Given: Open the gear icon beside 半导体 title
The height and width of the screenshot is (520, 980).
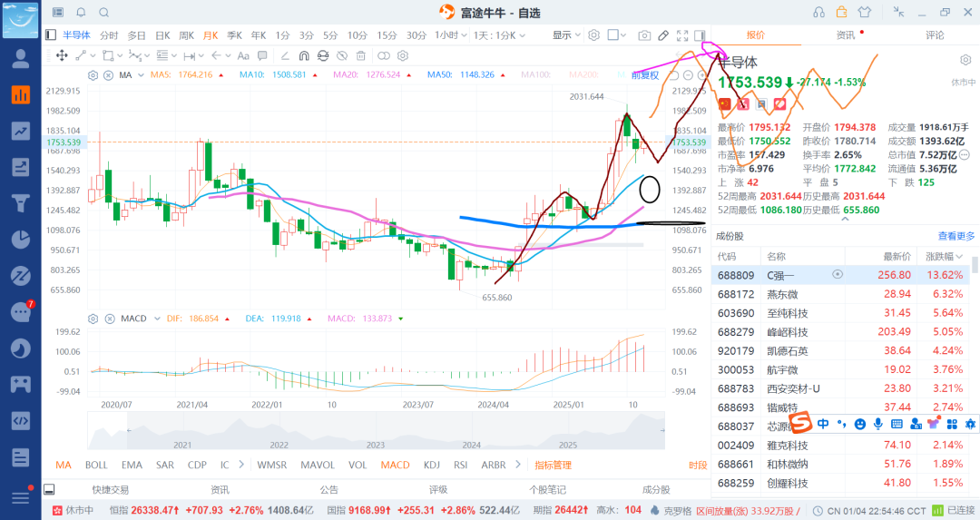Looking at the screenshot, I should coord(965,60).
